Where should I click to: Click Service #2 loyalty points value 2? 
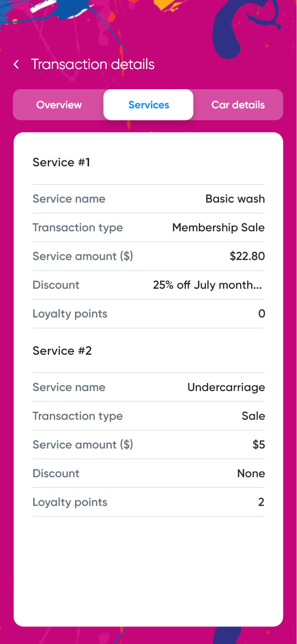(261, 502)
